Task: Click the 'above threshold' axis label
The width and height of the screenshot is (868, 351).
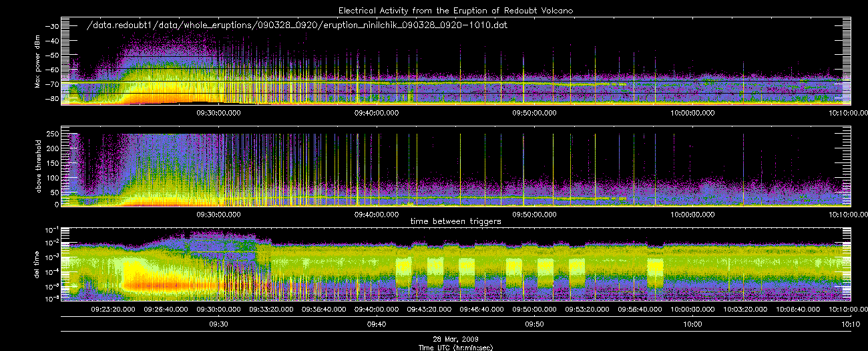Action: [38, 166]
